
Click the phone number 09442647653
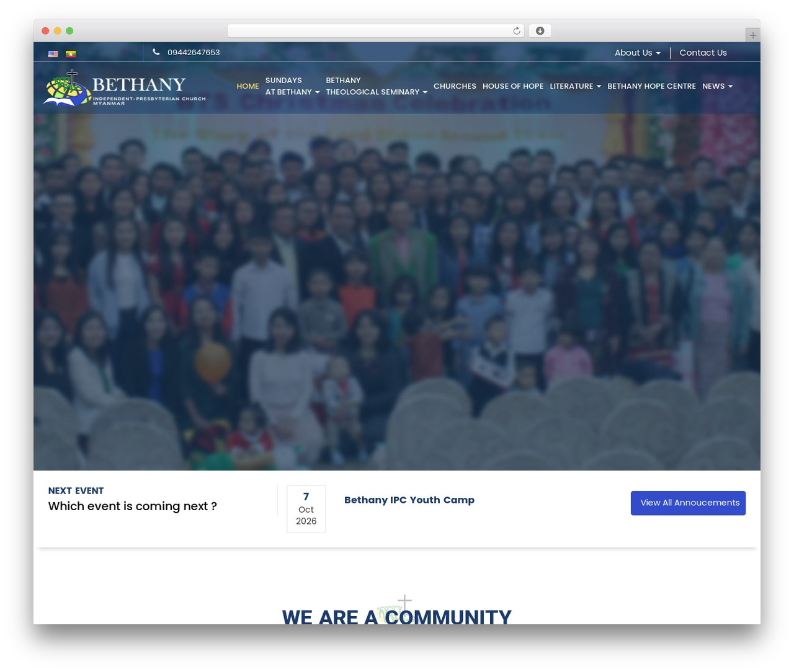tap(194, 52)
